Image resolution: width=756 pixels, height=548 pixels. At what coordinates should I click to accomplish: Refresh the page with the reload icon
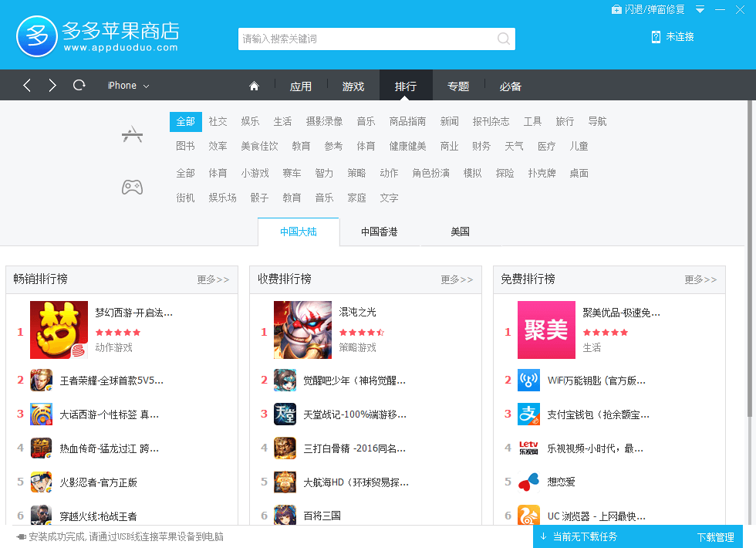coord(79,86)
